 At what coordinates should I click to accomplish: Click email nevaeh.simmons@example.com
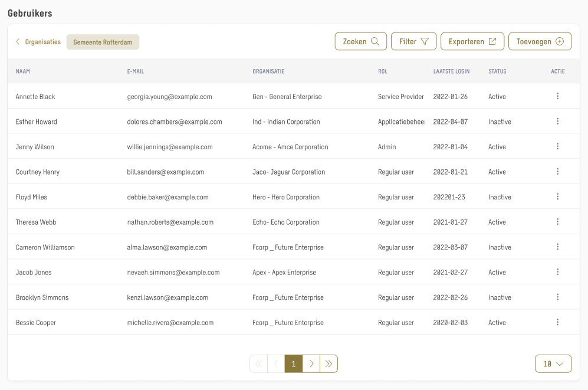(173, 272)
